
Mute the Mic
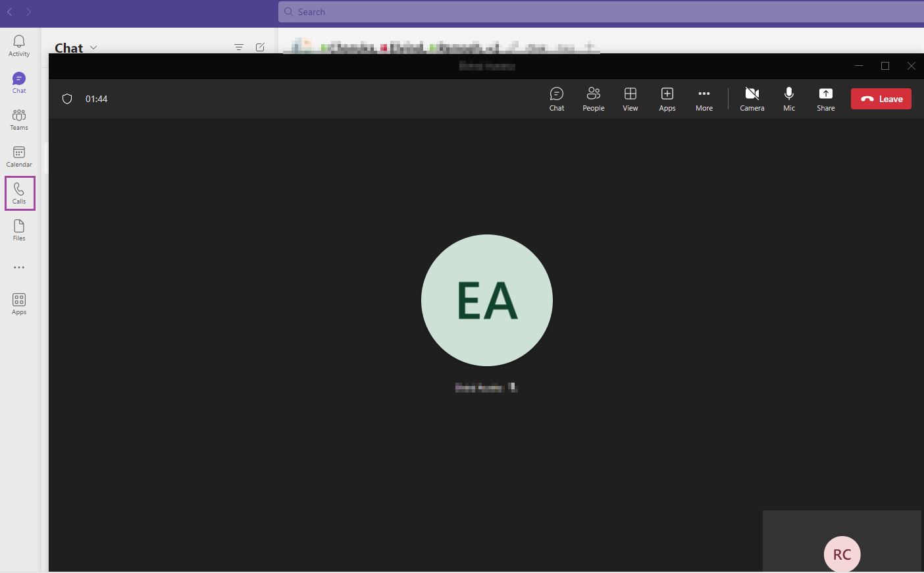tap(789, 99)
